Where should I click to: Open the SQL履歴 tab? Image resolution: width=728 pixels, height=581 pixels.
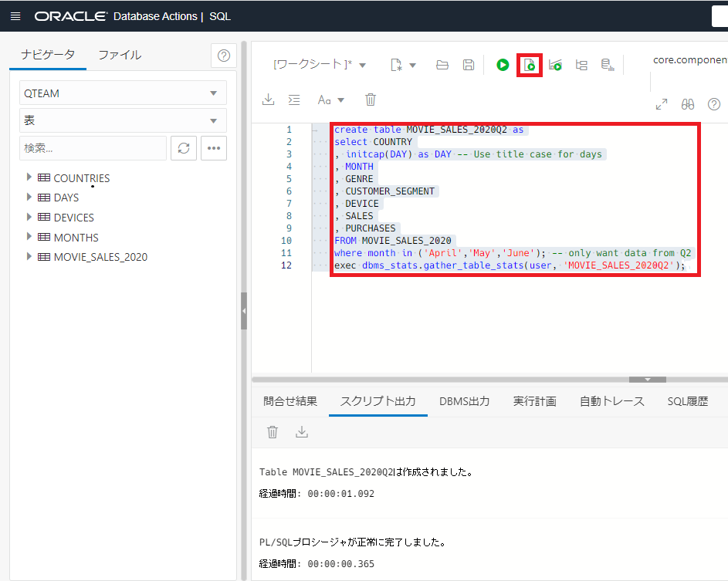pos(687,401)
